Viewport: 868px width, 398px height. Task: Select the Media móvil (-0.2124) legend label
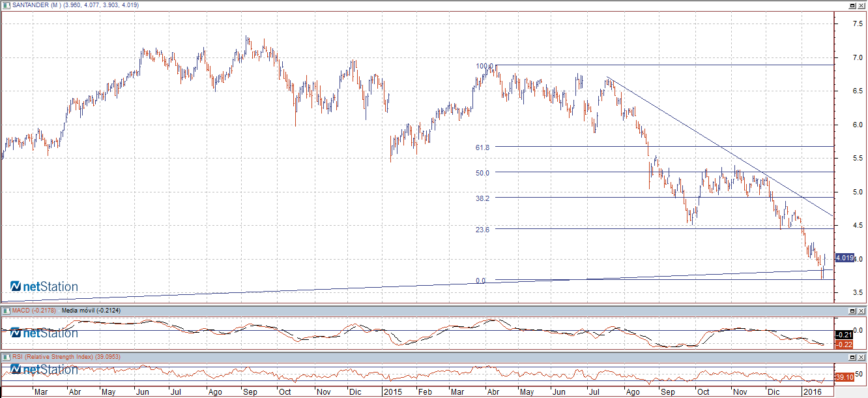coord(91,311)
